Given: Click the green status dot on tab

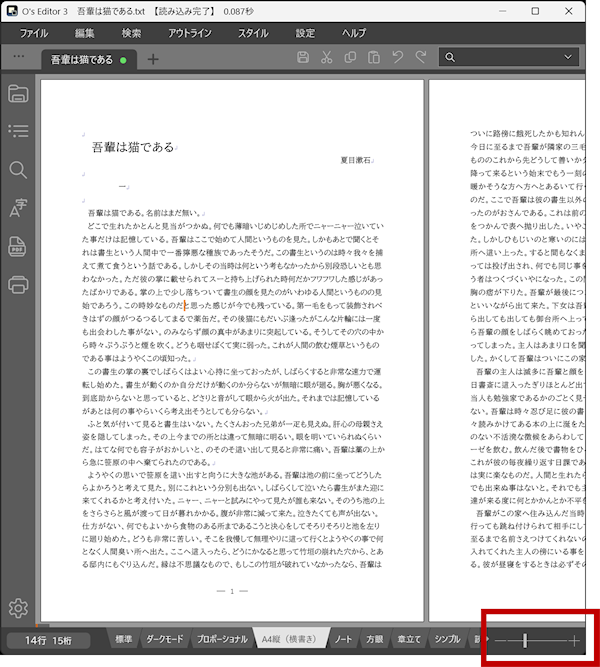Looking at the screenshot, I should click(x=123, y=60).
